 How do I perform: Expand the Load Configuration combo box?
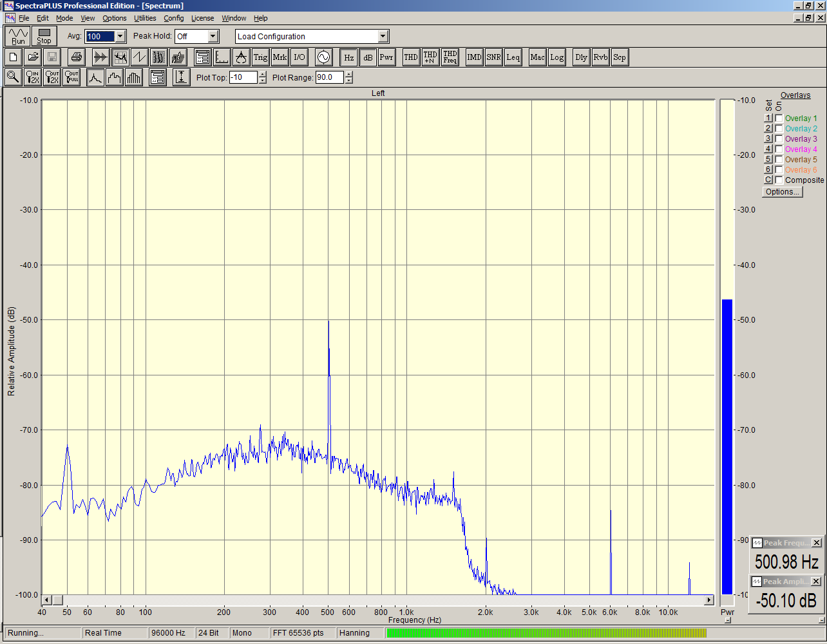[383, 37]
